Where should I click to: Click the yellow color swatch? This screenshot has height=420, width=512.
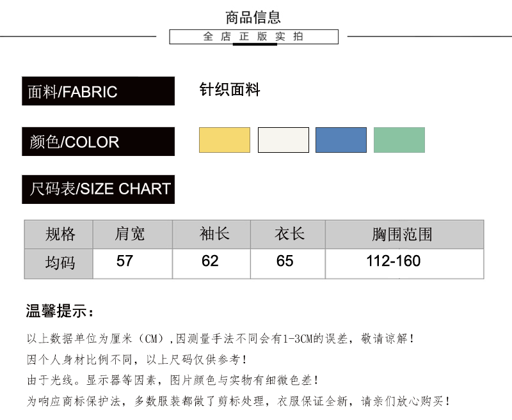point(224,140)
